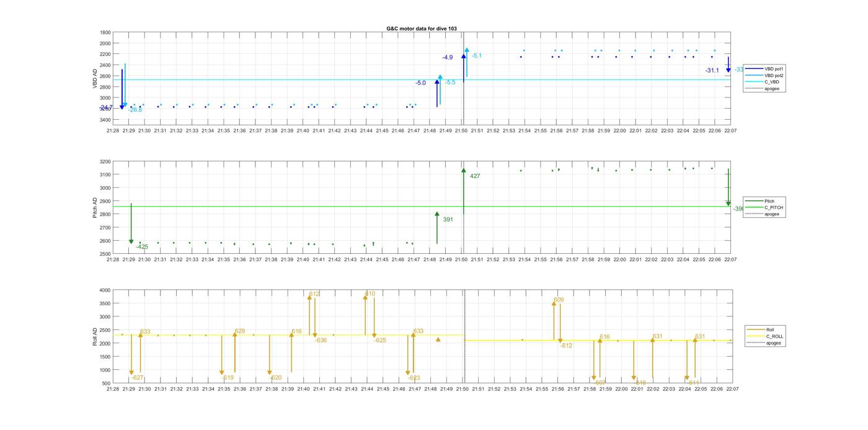Click the "-619" value in Roll plot
Viewport: 868px width, 430px height.
click(228, 378)
